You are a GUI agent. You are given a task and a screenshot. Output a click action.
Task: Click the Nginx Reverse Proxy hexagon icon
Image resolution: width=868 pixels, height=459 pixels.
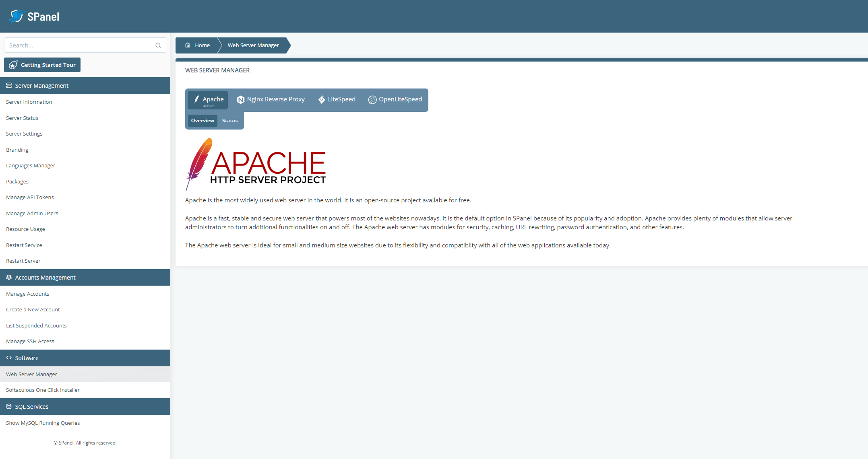click(x=240, y=100)
